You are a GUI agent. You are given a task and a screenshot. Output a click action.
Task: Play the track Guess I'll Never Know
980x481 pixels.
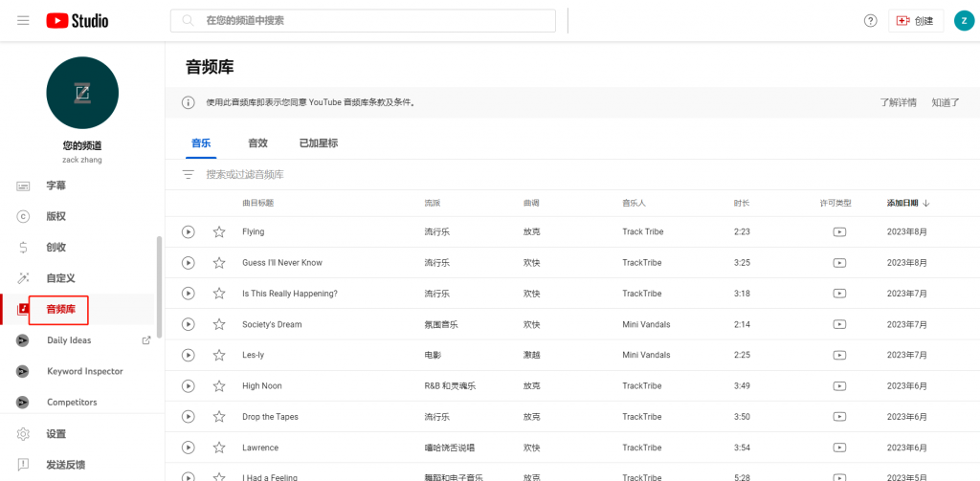(x=189, y=262)
